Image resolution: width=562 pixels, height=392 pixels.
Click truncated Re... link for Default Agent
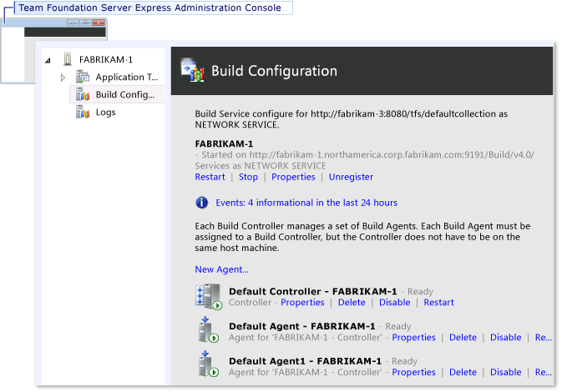pyautogui.click(x=544, y=338)
